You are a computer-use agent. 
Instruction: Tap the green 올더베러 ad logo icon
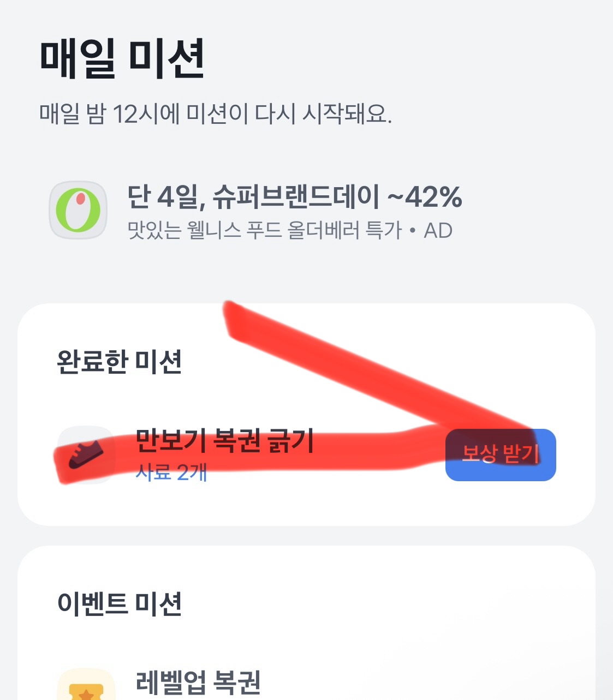coord(78,210)
